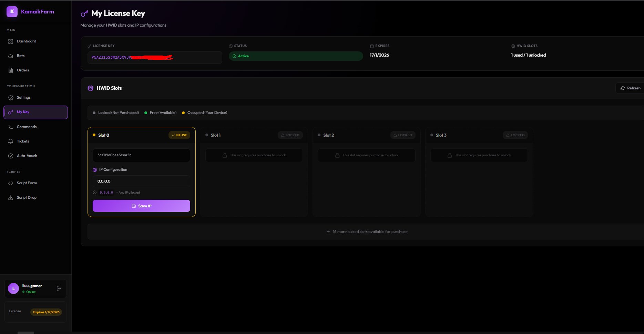Screen dimensions: 644x334
Task: Select the Dashboard icon in the sidebar
Action: point(10,41)
